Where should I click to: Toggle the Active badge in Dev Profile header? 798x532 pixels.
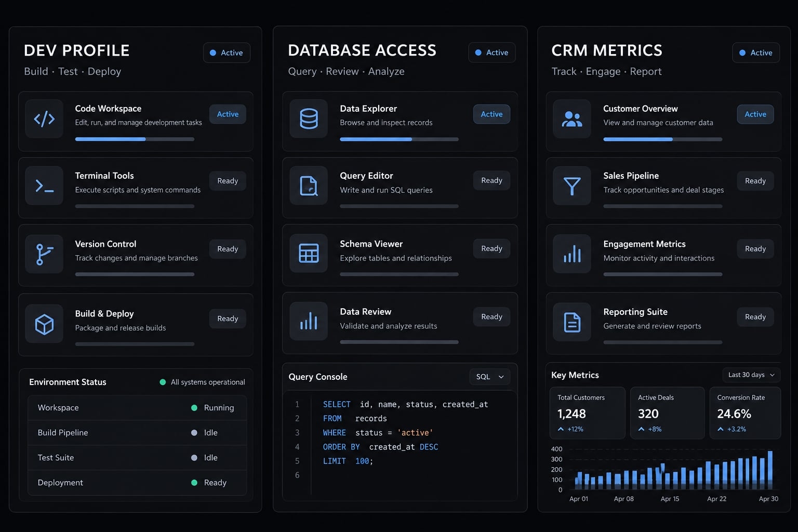click(227, 52)
